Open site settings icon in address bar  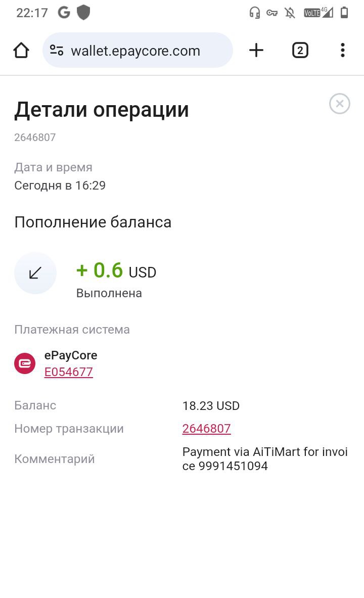point(57,51)
